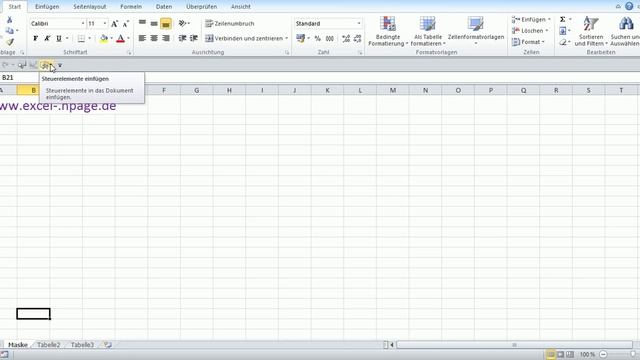Toggle italic formatting
Viewport: 640px width, 360px height.
tap(47, 38)
